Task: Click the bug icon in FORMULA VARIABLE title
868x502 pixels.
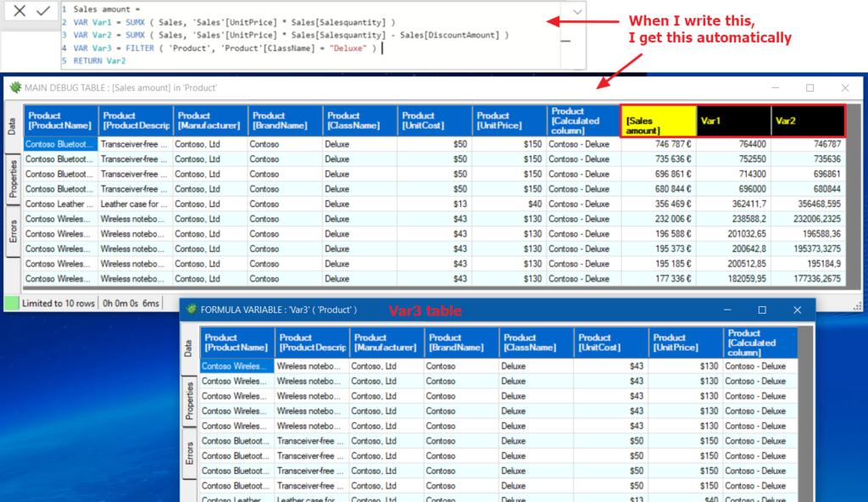Action: tap(192, 310)
